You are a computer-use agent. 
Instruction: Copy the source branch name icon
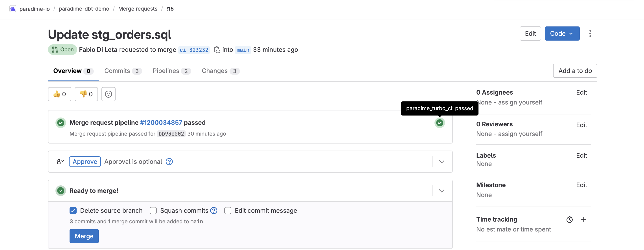coord(217,50)
